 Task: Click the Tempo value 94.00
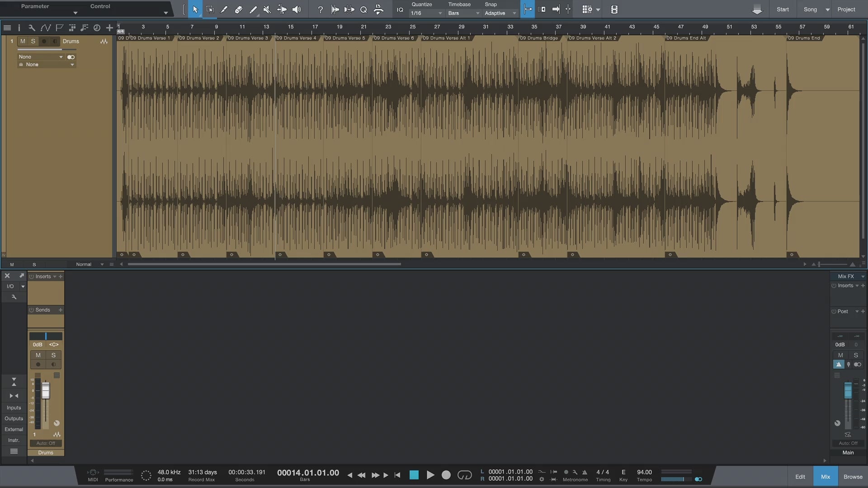[x=644, y=472]
